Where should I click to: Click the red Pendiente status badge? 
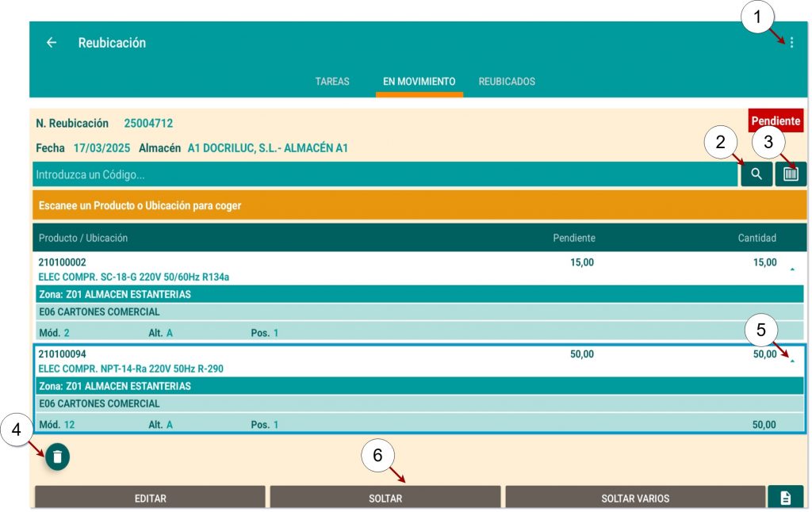[776, 121]
